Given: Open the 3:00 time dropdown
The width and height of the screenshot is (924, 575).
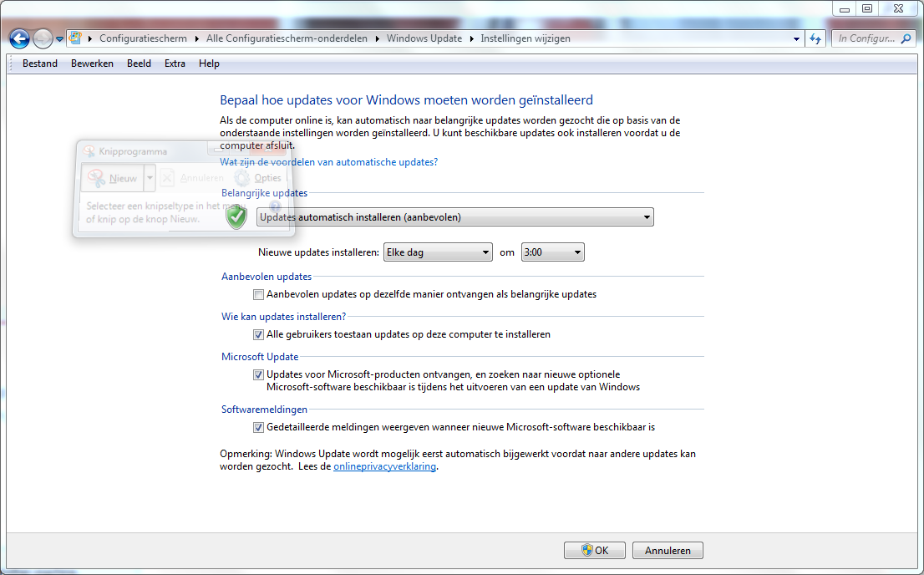Looking at the screenshot, I should [553, 252].
